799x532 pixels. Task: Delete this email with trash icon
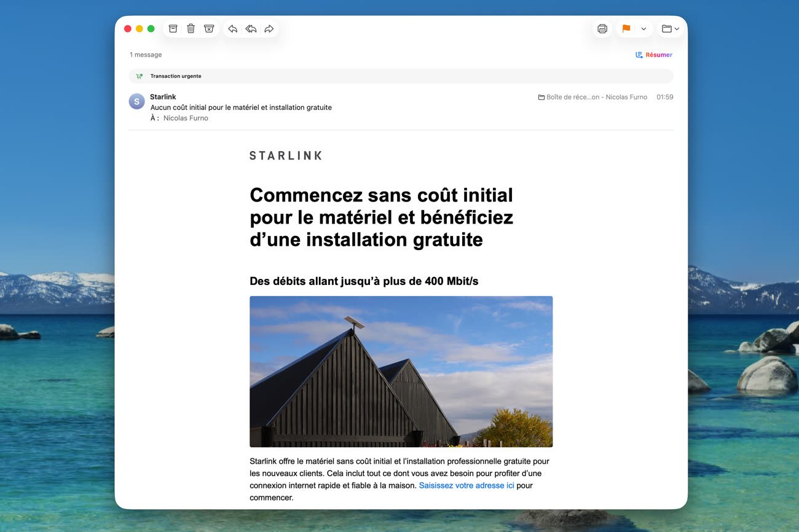click(191, 29)
